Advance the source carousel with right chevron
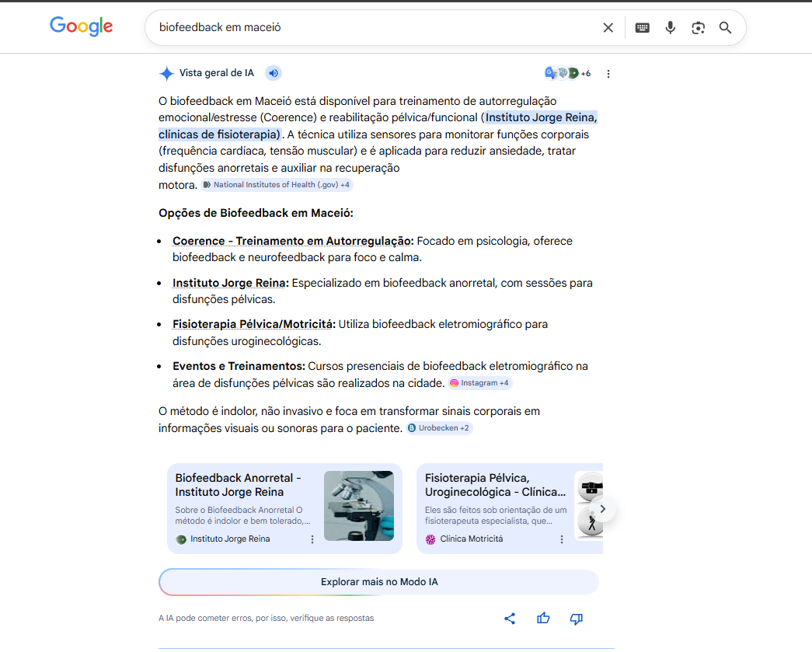The height and width of the screenshot is (652, 812). point(602,509)
